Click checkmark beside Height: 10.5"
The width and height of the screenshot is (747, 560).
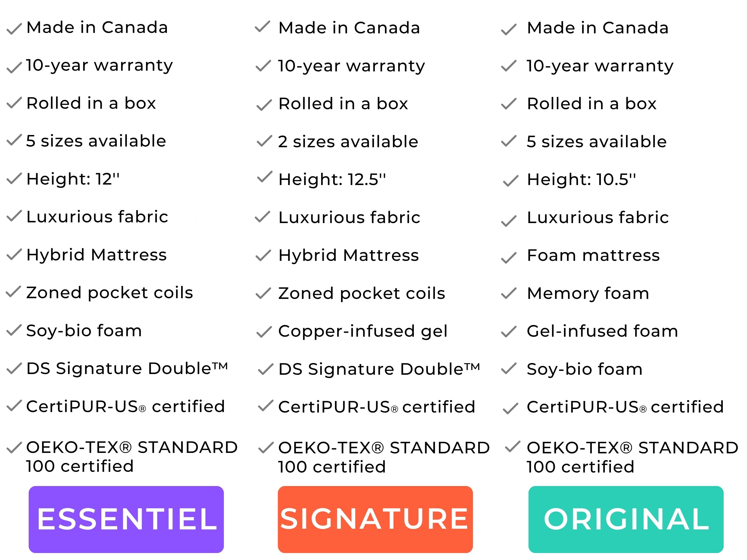coord(510,181)
